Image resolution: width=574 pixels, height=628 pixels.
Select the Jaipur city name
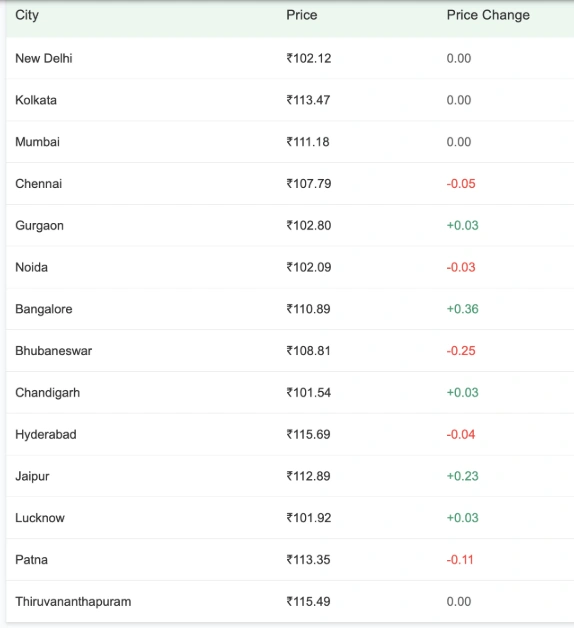click(x=32, y=477)
